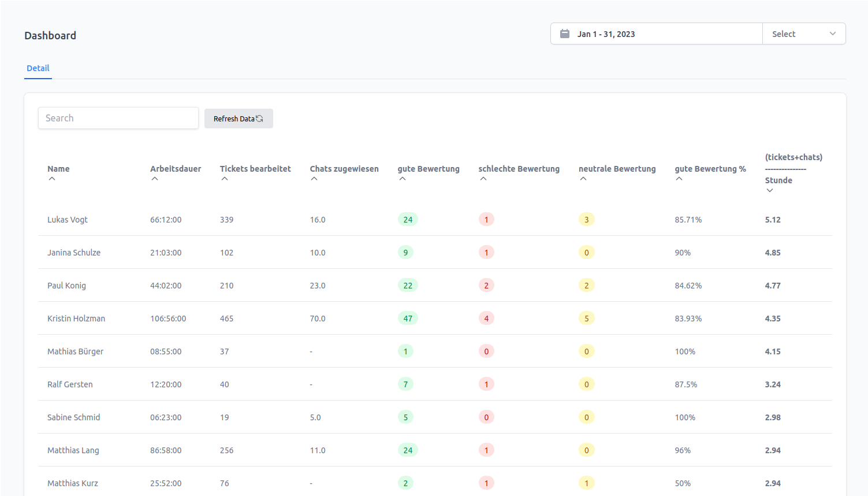Click rating percentage 96%

(683, 450)
